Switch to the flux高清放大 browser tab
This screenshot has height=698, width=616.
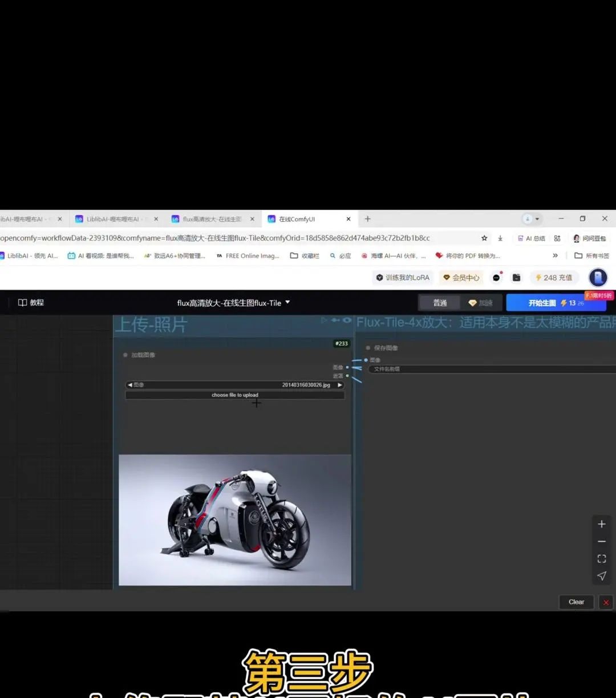tap(212, 219)
